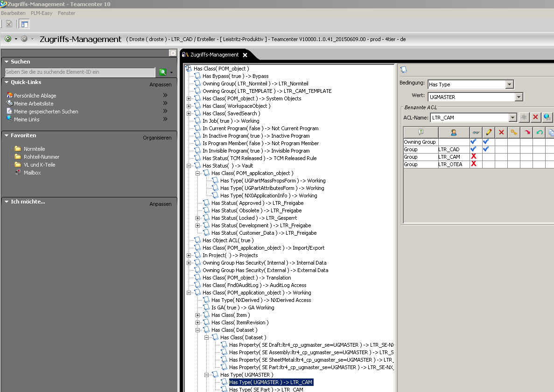554x392 pixels.
Task: Click the Persönliche Ablage home icon
Action: pos(9,95)
